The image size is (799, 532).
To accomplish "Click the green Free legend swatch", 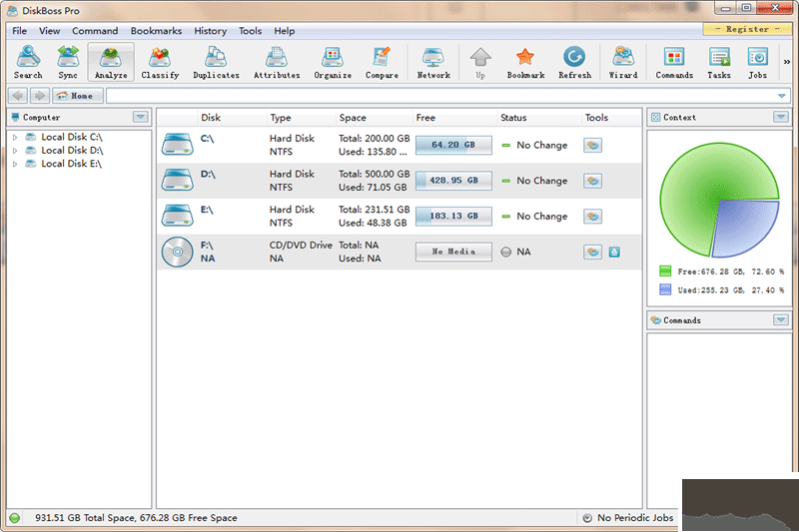I will pyautogui.click(x=665, y=271).
